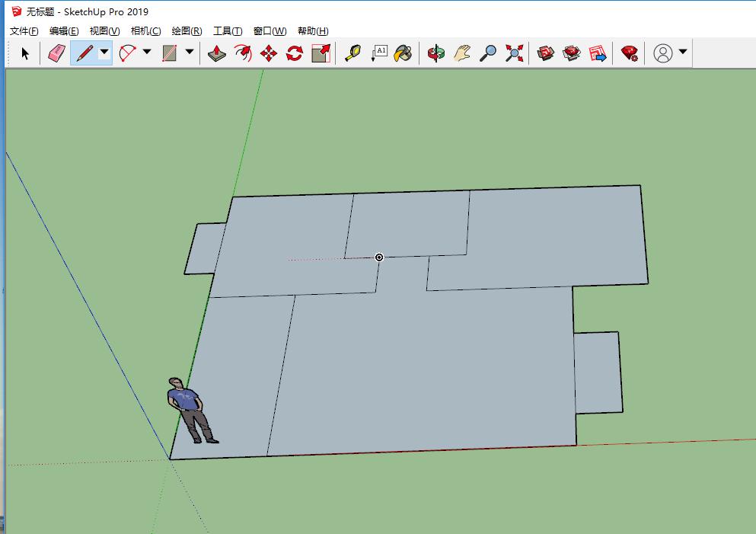Open the 3D Warehouse button
The height and width of the screenshot is (534, 756).
[x=546, y=53]
